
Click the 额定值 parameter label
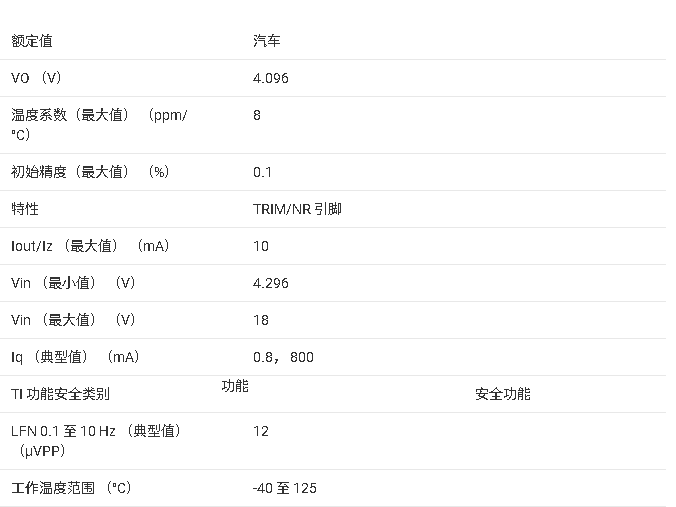pos(32,41)
